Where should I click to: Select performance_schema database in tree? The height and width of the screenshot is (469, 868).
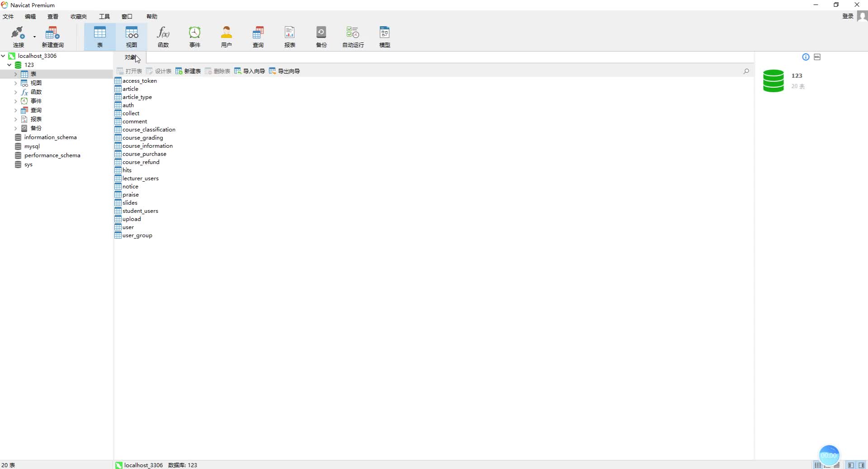pyautogui.click(x=52, y=155)
